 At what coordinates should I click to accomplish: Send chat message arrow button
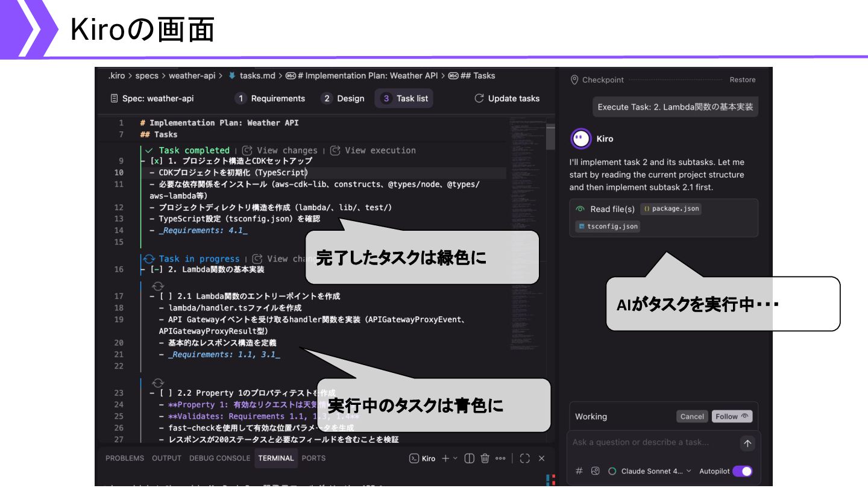(x=747, y=443)
